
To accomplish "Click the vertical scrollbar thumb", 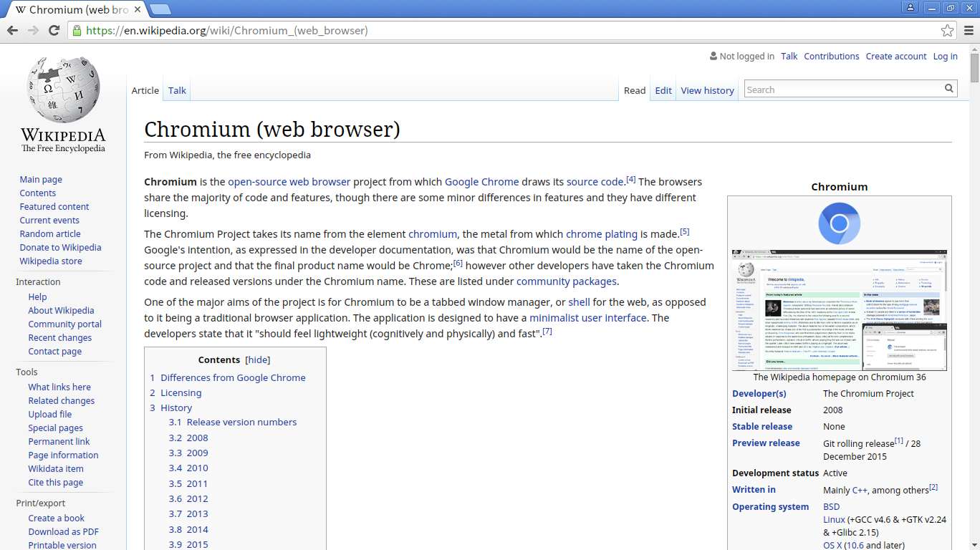I will pos(974,67).
